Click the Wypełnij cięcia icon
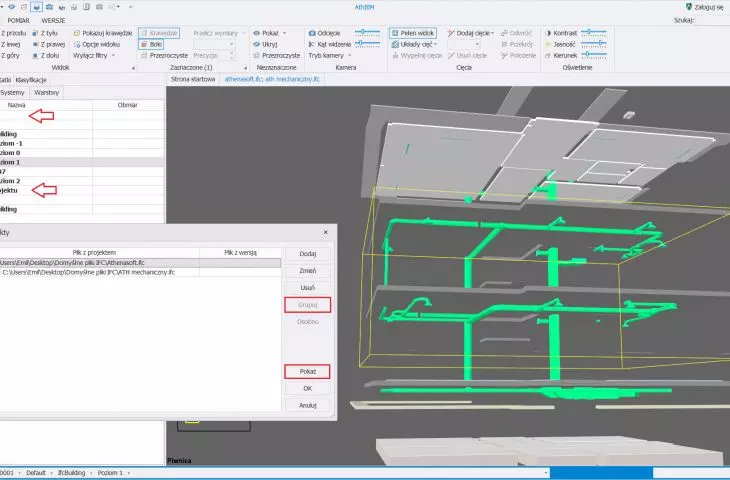This screenshot has width=730, height=480. click(395, 55)
